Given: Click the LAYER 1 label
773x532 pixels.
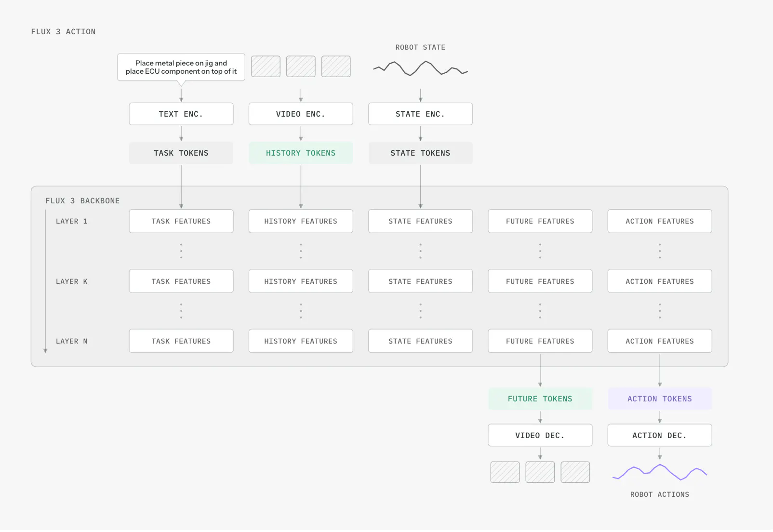Looking at the screenshot, I should (72, 222).
